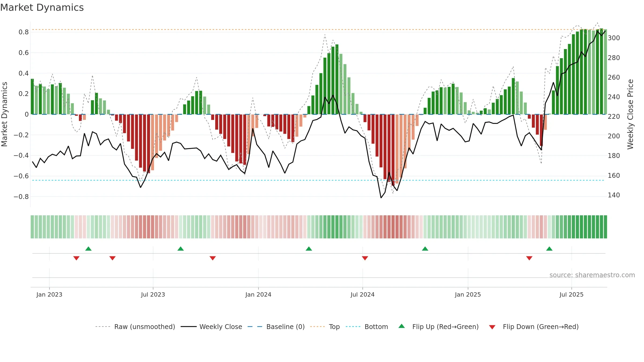The width and height of the screenshot is (644, 362).
Task: Toggle the Weekly Close legend entry
Action: pos(211,327)
